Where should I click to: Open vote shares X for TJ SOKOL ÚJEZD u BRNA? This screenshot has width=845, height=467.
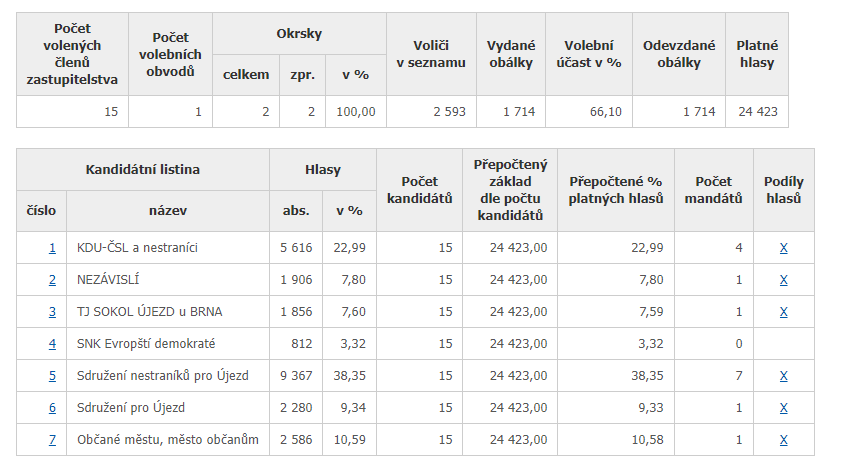(x=784, y=312)
